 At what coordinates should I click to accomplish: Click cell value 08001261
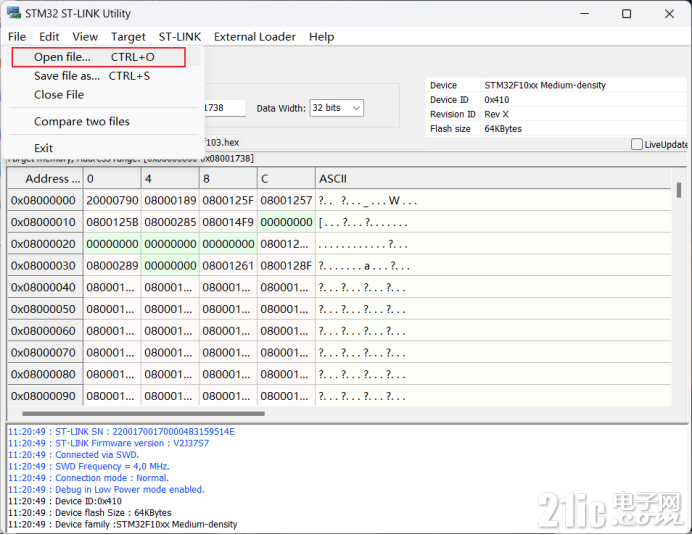coord(228,266)
